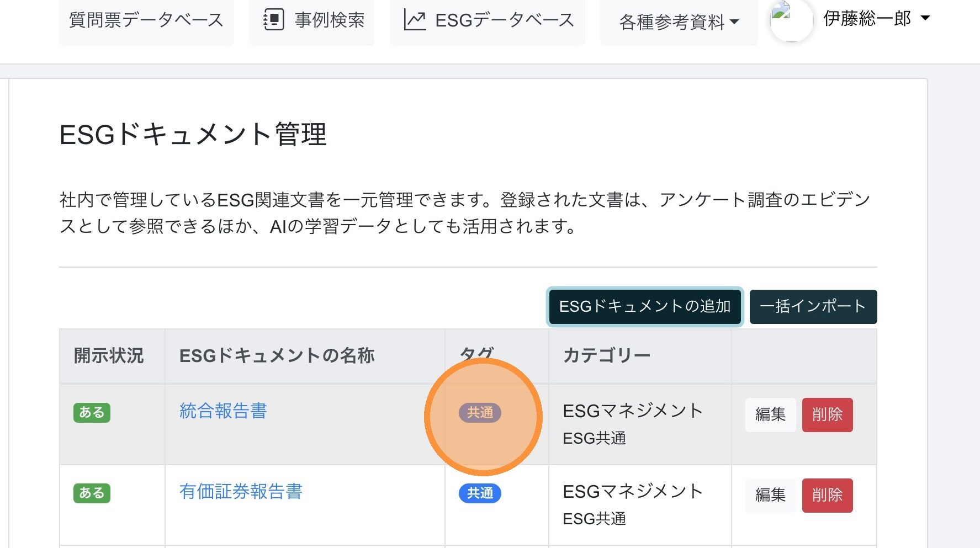Open the 統合報告書 document link
The image size is (980, 548).
click(x=223, y=411)
